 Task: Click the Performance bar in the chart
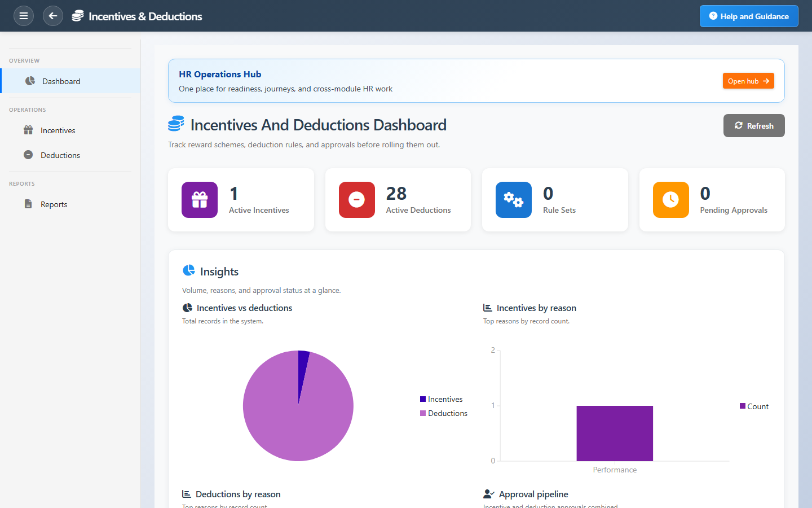coord(615,433)
